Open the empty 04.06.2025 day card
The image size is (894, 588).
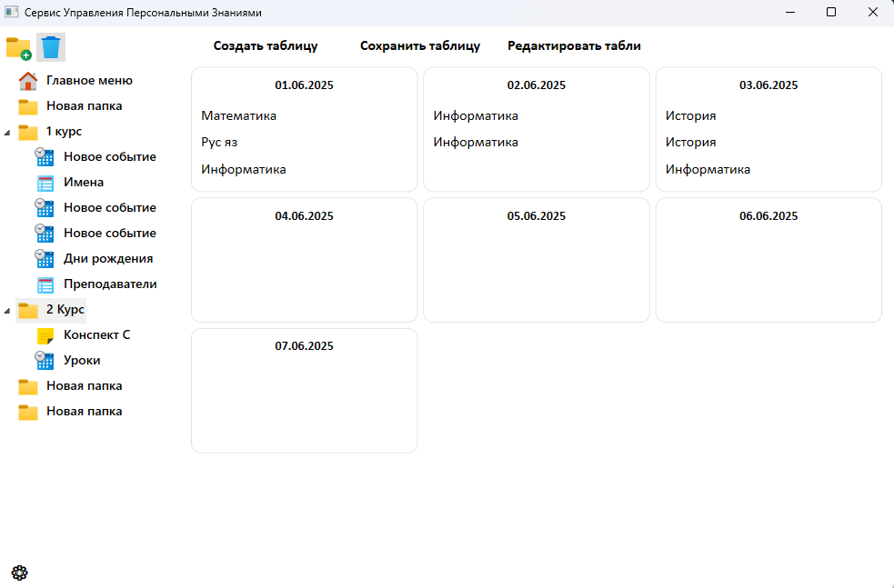click(x=305, y=260)
